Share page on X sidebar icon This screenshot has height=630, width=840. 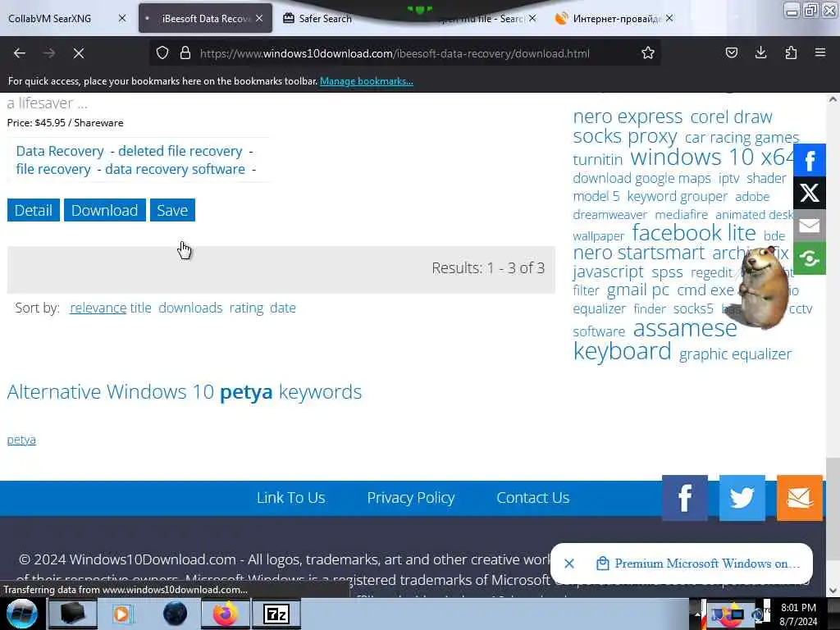coord(810,193)
